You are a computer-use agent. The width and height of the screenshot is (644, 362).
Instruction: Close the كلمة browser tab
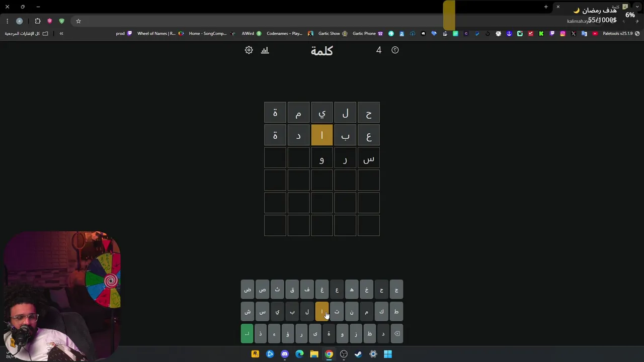pyautogui.click(x=558, y=7)
